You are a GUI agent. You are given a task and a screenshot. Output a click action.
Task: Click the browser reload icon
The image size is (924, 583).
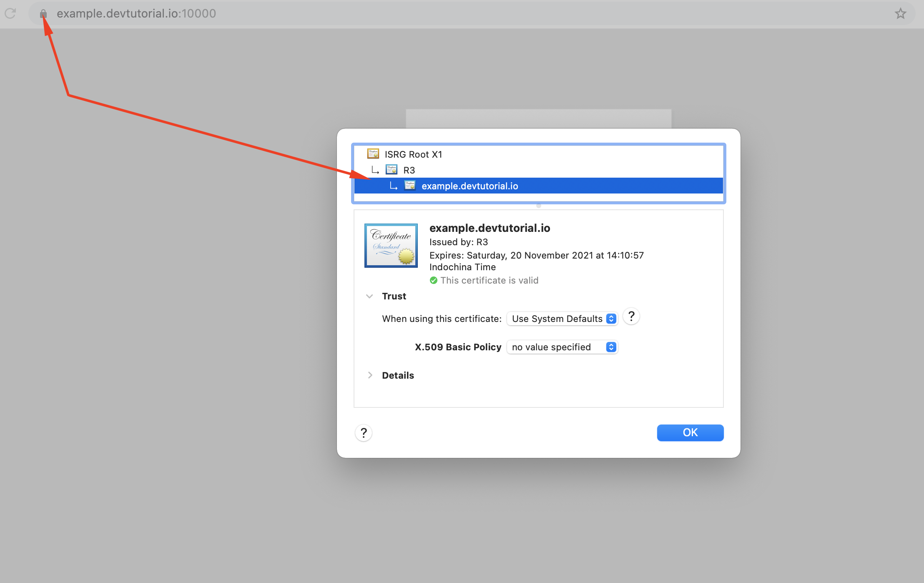click(10, 13)
